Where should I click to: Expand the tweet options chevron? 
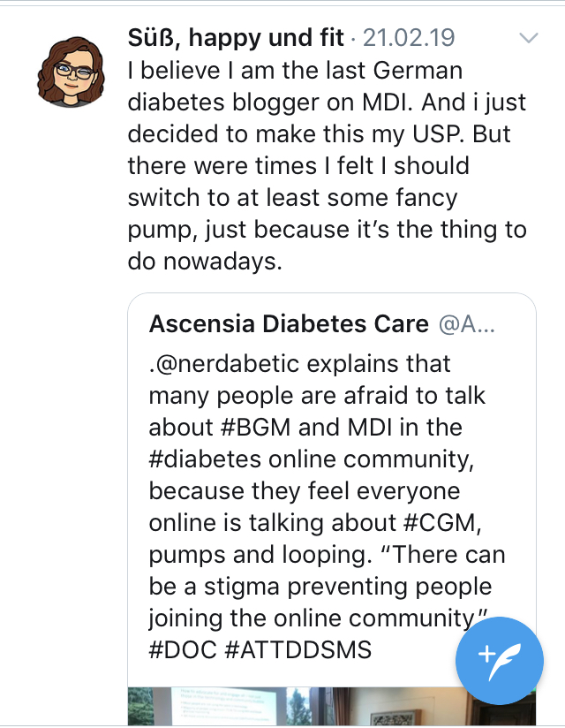click(528, 38)
